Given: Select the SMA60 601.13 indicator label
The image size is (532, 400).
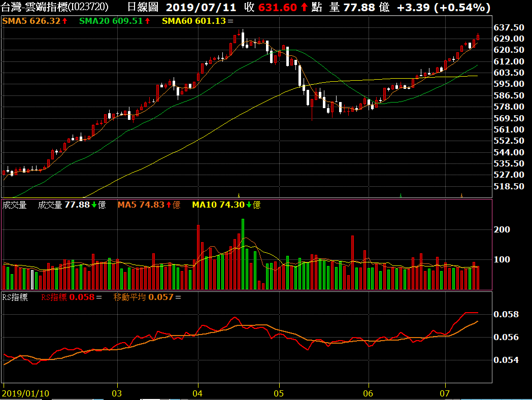Looking at the screenshot, I should tap(194, 21).
